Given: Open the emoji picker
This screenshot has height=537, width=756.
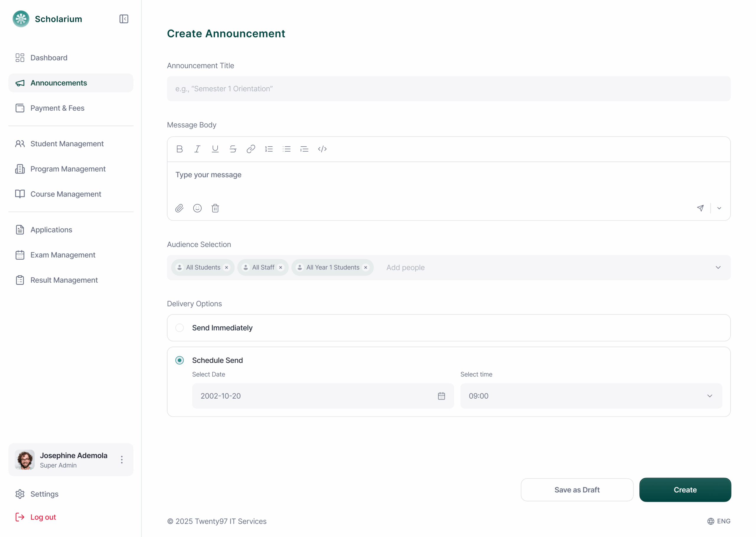Looking at the screenshot, I should pyautogui.click(x=197, y=208).
